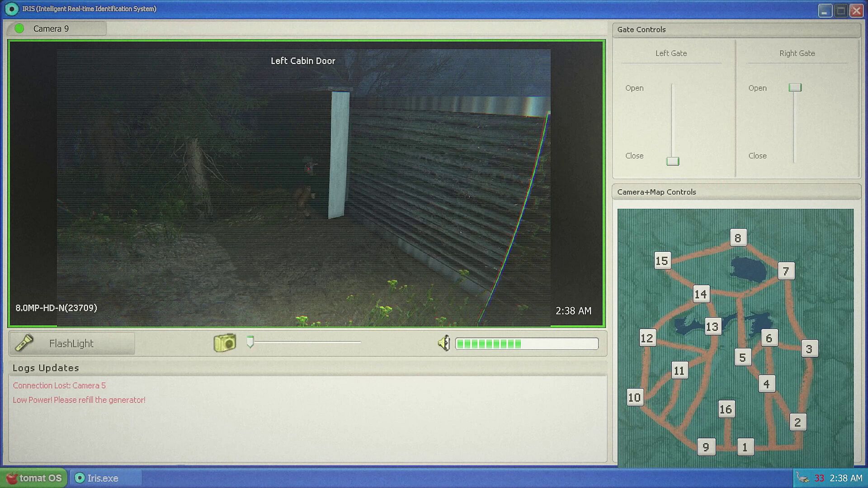Click the camera zoom slider handle
868x488 pixels.
250,342
